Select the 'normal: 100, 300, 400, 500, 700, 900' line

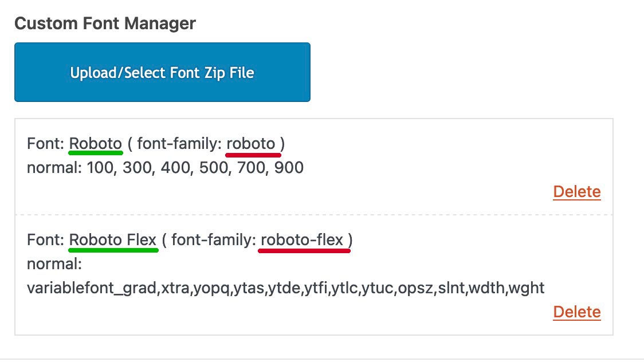coord(165,167)
